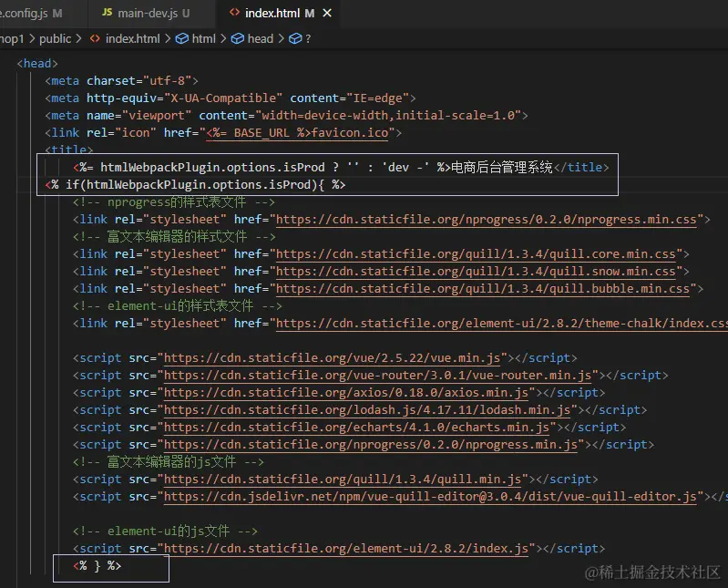The width and height of the screenshot is (728, 588).
Task: Open the vue-quill-editor.js jsdelivr link
Action: pos(430,497)
